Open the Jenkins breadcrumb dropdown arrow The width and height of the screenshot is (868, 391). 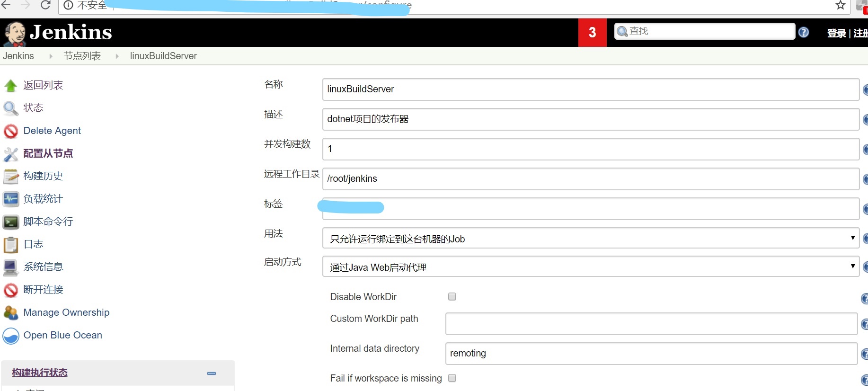coord(51,56)
